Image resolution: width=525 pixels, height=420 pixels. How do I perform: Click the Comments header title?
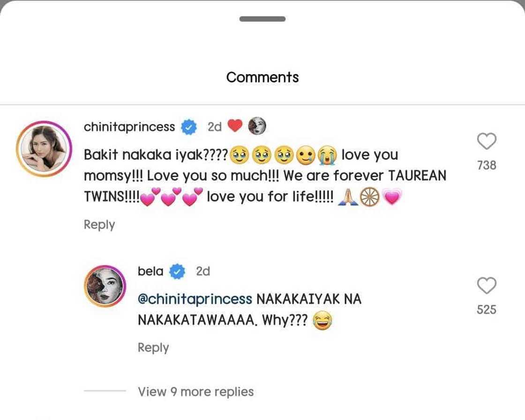(x=262, y=77)
